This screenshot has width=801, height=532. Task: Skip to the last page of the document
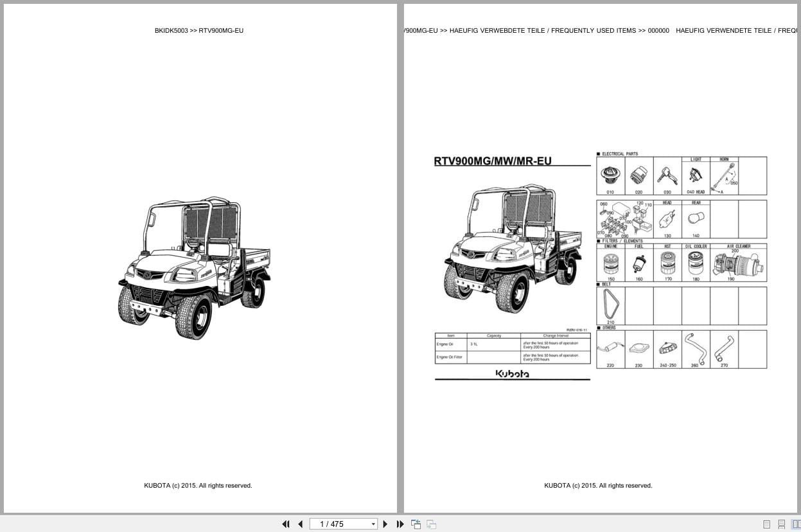(400, 524)
